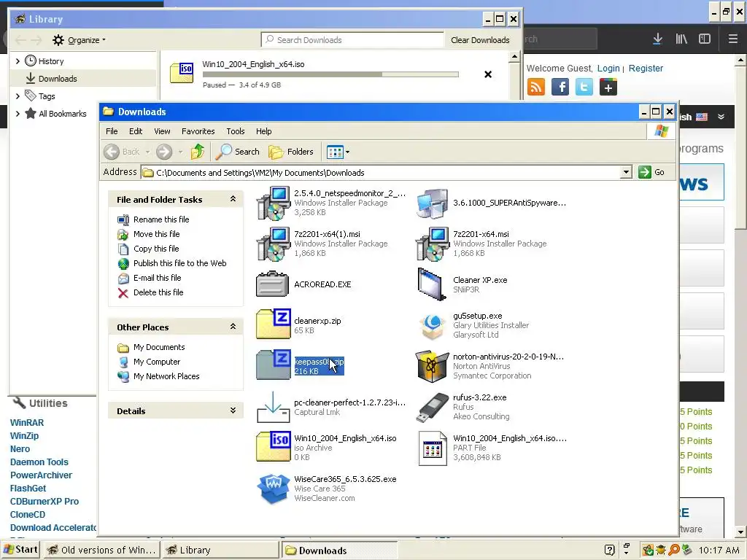Click the Search toolbar button in Explorer

tap(237, 152)
